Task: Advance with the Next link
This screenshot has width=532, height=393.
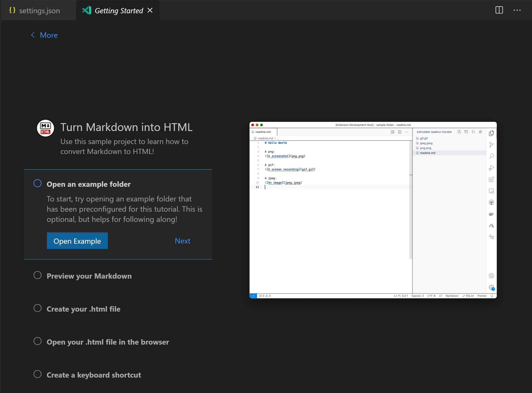Action: (x=182, y=241)
